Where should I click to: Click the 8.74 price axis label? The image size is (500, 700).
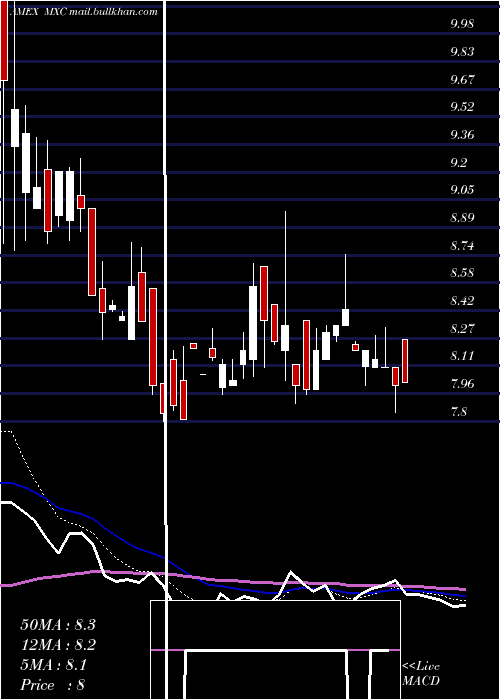[462, 246]
